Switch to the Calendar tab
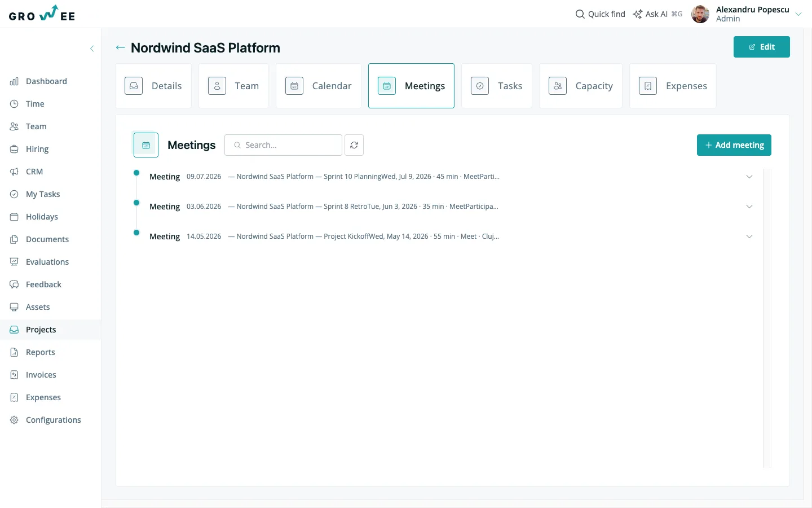 [x=319, y=86]
